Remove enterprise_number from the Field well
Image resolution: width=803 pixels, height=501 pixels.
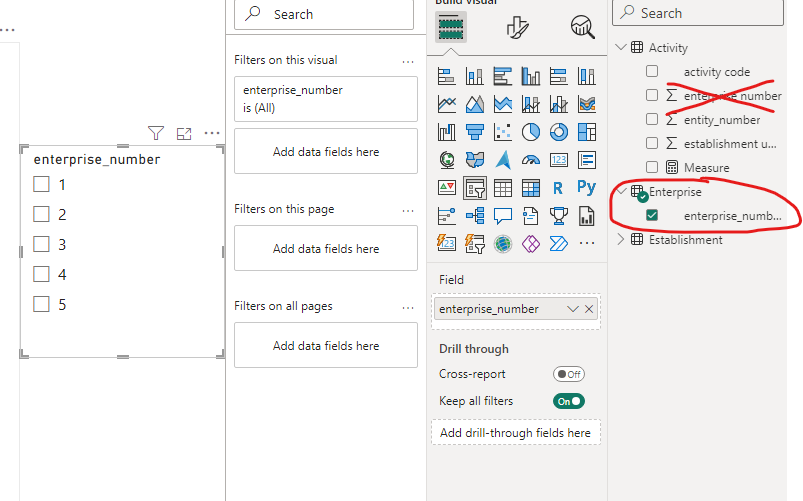pyautogui.click(x=589, y=309)
